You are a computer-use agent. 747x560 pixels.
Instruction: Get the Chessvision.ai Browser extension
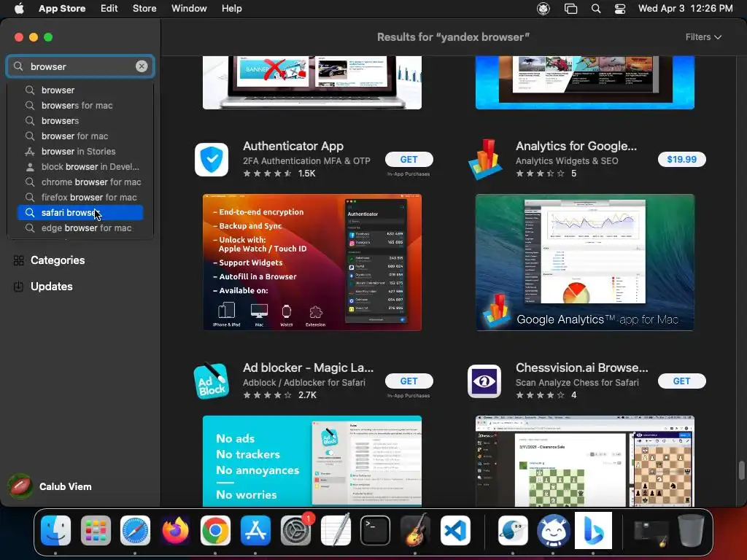click(682, 381)
